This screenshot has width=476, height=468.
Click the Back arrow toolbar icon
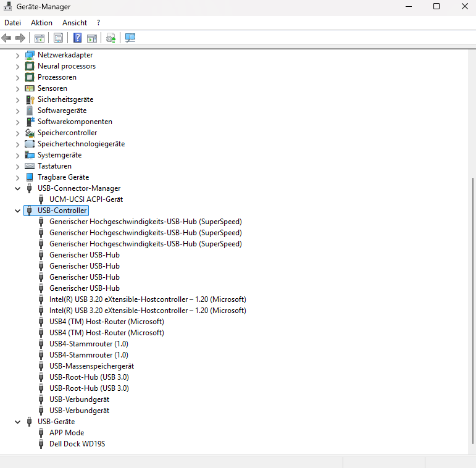6,38
